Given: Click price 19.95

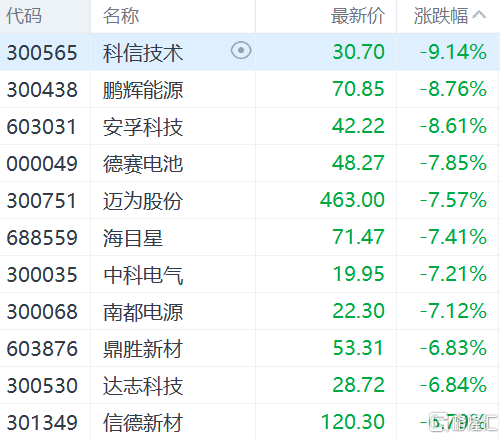Looking at the screenshot, I should 359,274.
